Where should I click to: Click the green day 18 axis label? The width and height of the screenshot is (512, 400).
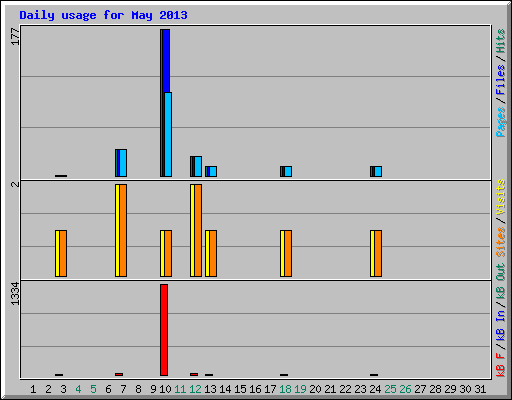pyautogui.click(x=285, y=389)
